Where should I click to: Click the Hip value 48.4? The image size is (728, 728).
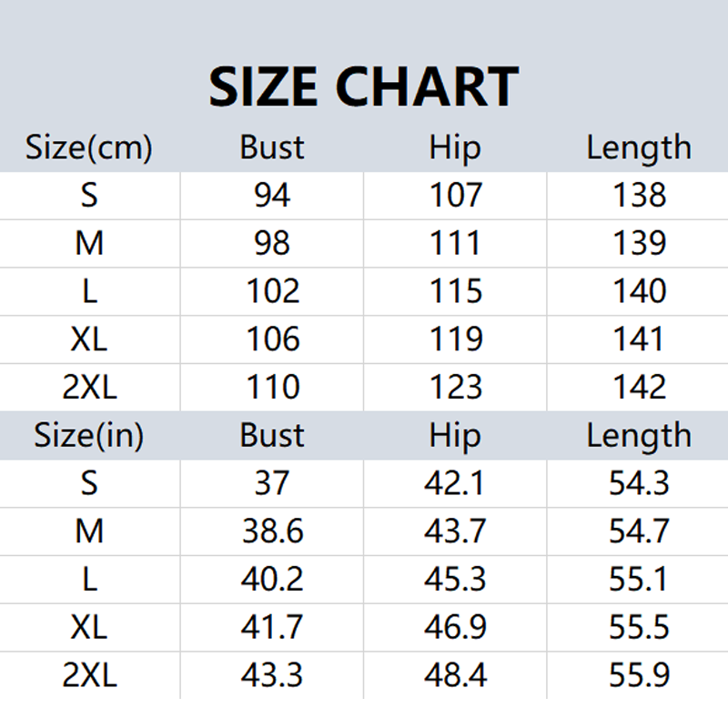coord(456,675)
